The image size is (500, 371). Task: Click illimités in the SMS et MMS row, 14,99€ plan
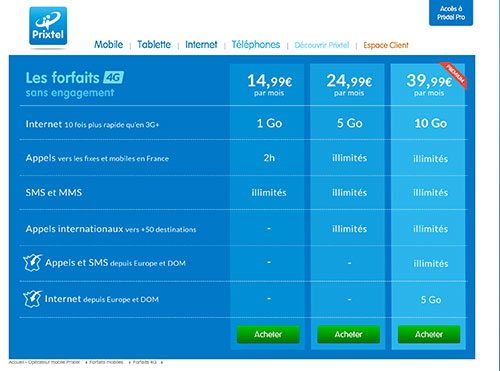(x=269, y=192)
